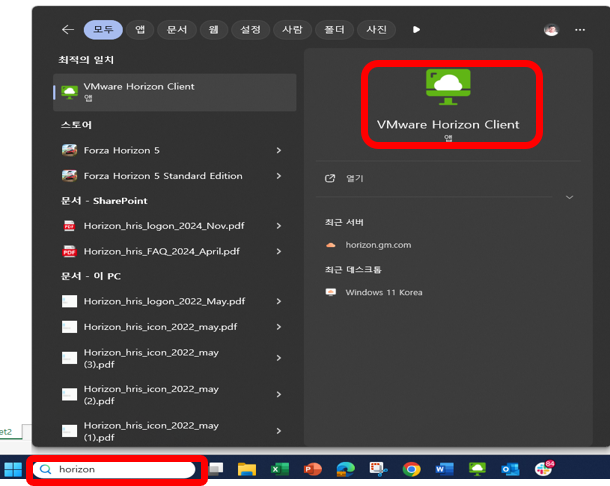This screenshot has width=610, height=486.
Task: Click the large VMware Horizon Client icon
Action: tap(448, 87)
